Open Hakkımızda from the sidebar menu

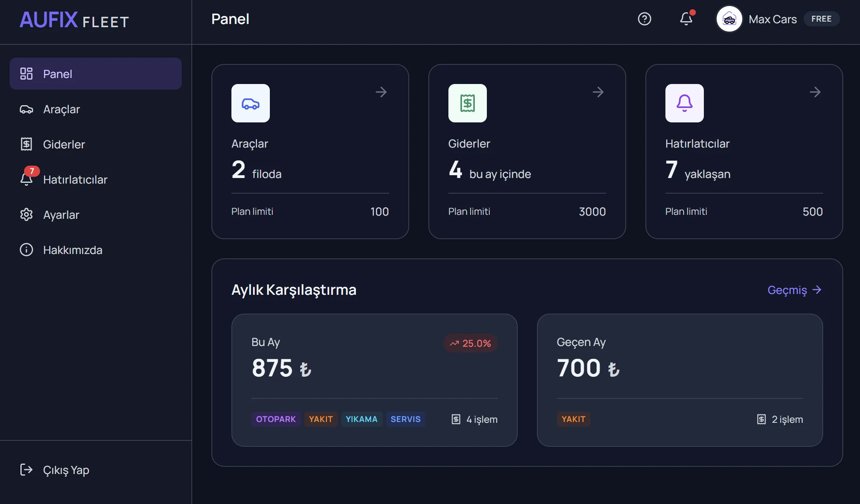click(x=96, y=250)
